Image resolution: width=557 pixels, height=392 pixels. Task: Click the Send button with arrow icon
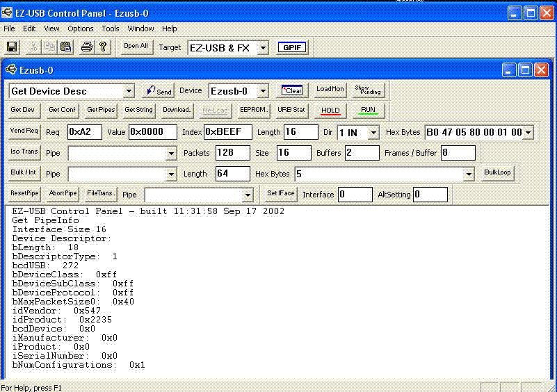(x=159, y=91)
